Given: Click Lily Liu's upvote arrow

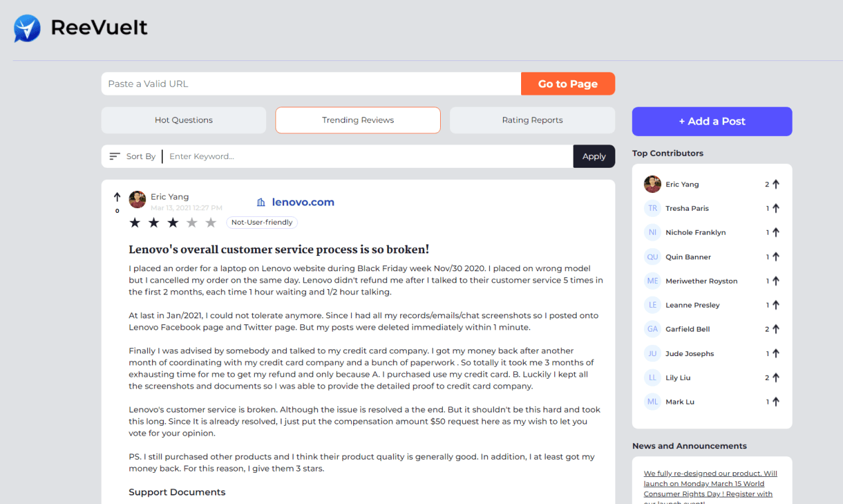Looking at the screenshot, I should [776, 377].
